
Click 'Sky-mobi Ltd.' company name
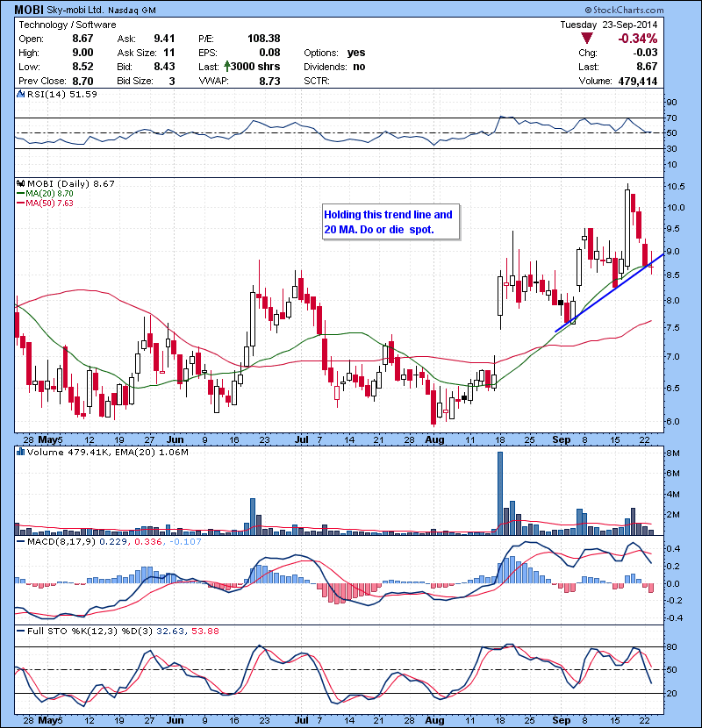[x=75, y=10]
